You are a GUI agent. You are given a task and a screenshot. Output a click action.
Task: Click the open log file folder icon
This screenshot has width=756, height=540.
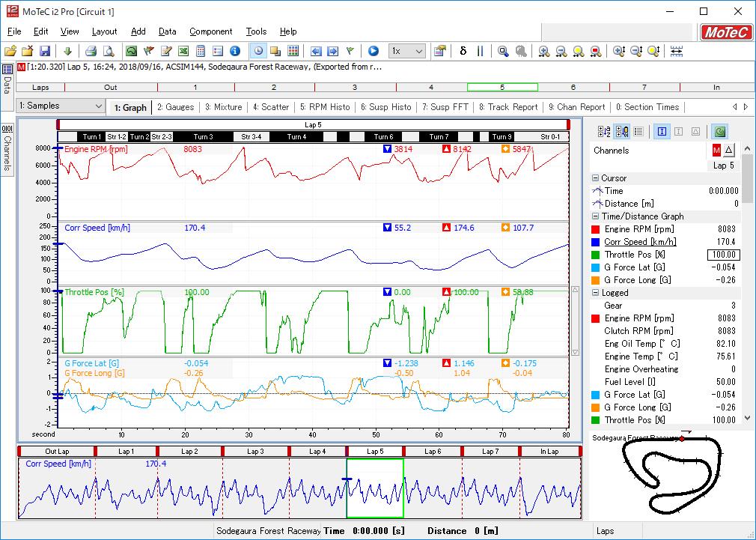tap(10, 51)
